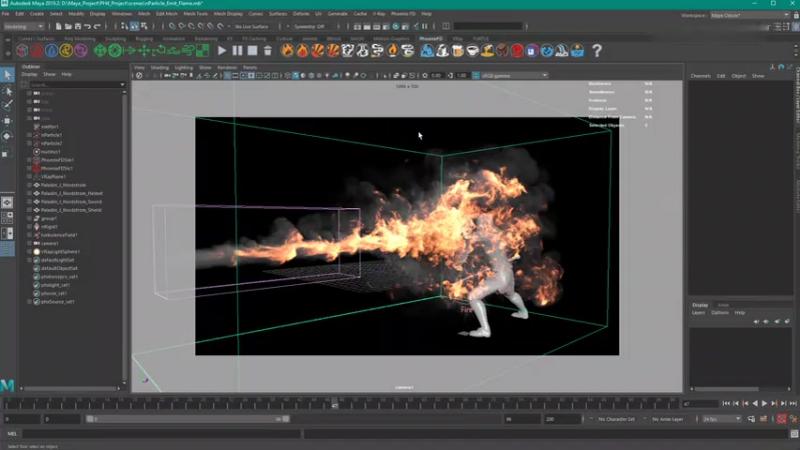800x450 pixels.
Task: Open help with the question mark shelf icon
Action: (x=597, y=50)
